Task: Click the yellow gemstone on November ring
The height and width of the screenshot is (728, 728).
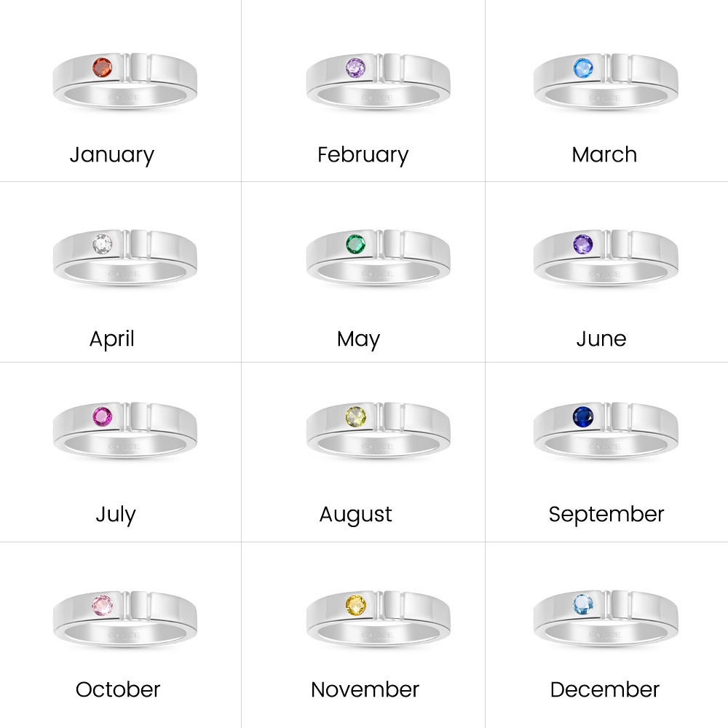Action: click(356, 605)
